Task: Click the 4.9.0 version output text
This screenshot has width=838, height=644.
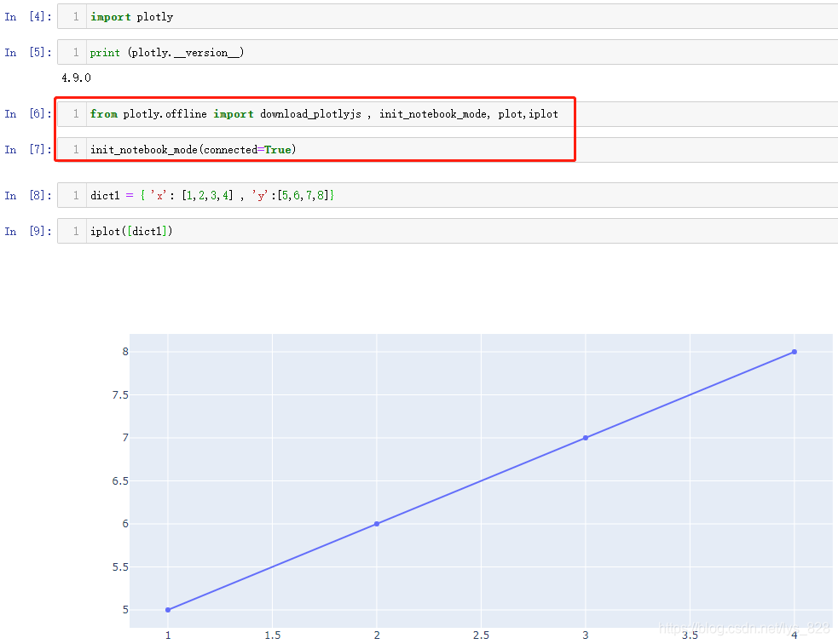Action: [x=77, y=78]
